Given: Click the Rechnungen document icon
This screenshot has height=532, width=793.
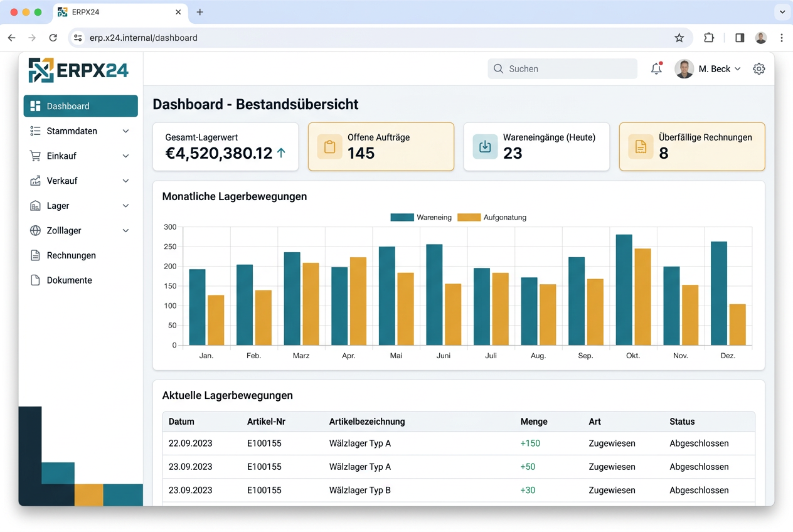Looking at the screenshot, I should click(x=35, y=255).
